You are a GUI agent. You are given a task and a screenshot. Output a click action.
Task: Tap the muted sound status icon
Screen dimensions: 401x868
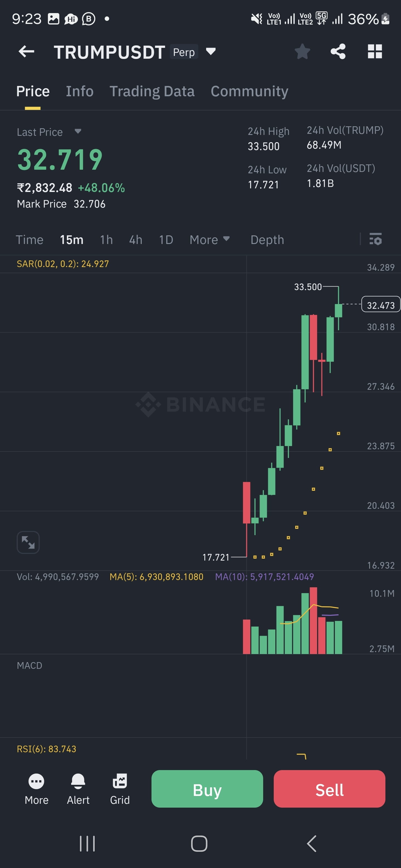[x=257, y=19]
